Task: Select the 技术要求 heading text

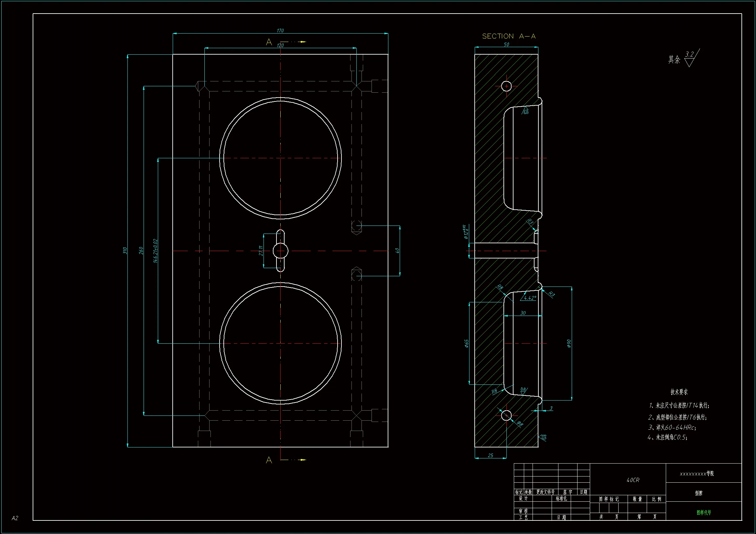Action: [679, 392]
